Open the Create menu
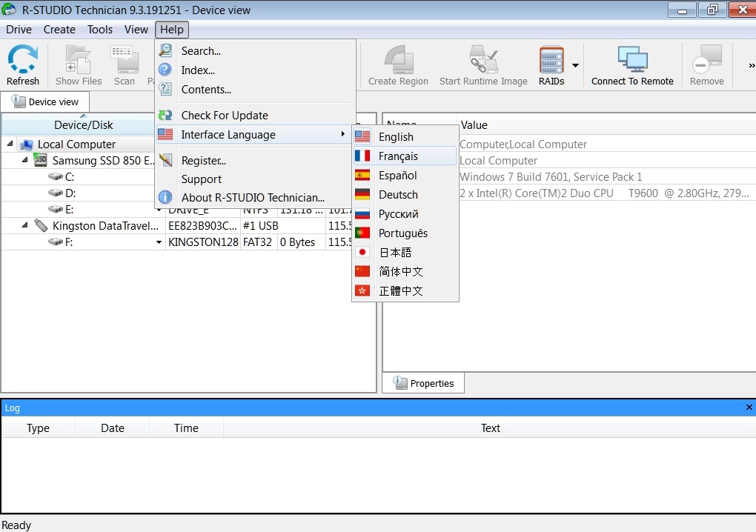The width and height of the screenshot is (756, 532). [59, 30]
